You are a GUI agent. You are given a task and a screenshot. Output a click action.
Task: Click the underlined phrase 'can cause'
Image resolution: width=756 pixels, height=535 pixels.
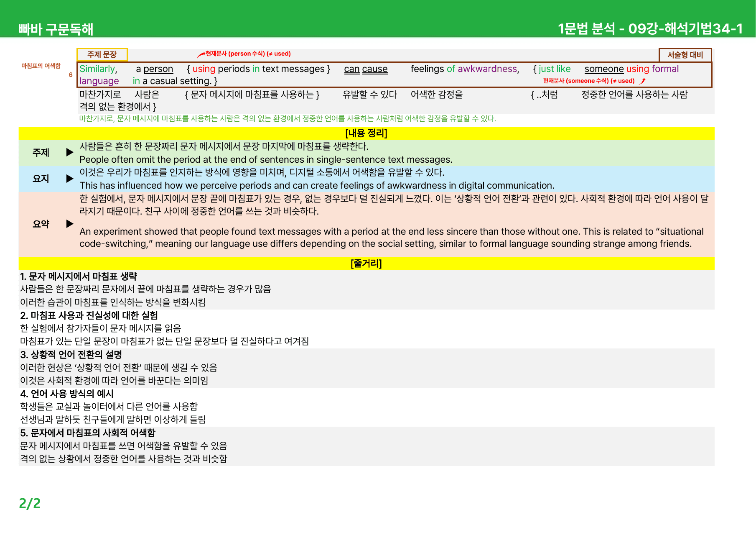tap(366, 69)
